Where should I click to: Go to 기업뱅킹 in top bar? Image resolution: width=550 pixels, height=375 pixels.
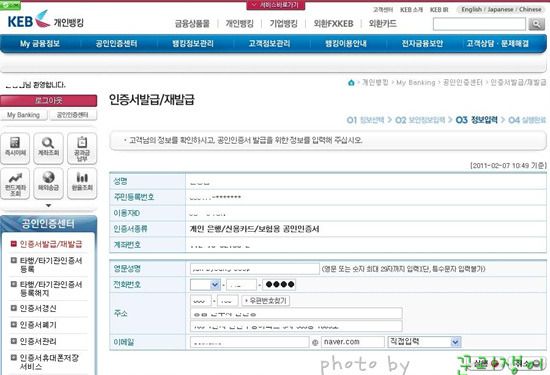pos(283,24)
